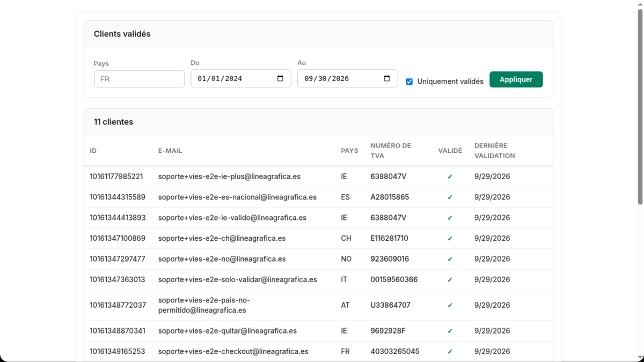The image size is (644, 362).
Task: Click the CH country cell
Action: pyautogui.click(x=346, y=238)
